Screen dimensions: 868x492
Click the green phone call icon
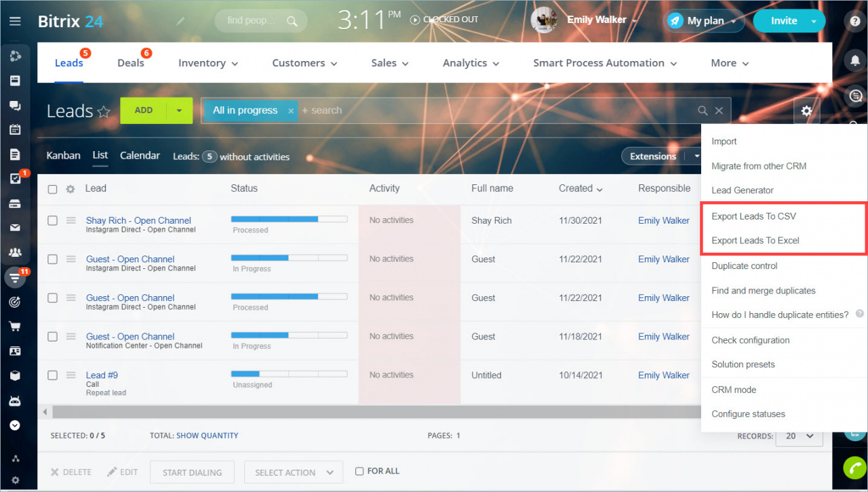pyautogui.click(x=854, y=468)
